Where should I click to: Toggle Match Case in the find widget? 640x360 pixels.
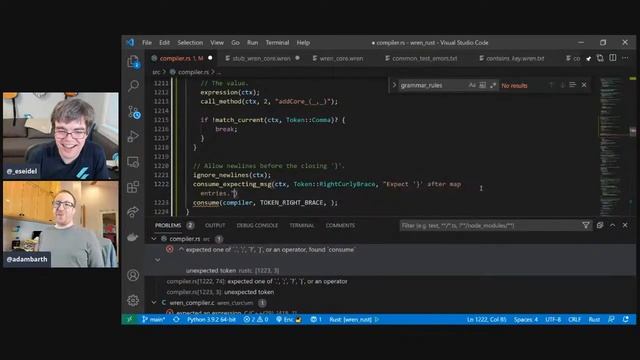coord(472,85)
